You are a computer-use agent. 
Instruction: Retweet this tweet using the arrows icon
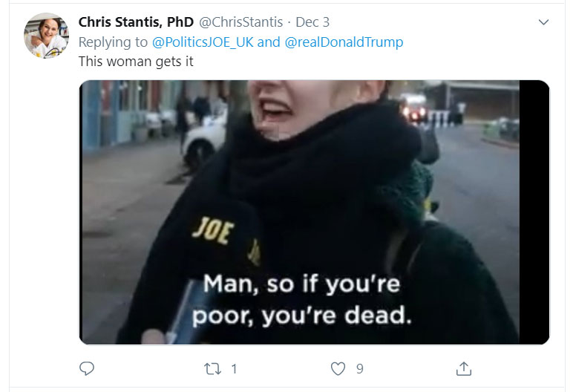coord(212,368)
